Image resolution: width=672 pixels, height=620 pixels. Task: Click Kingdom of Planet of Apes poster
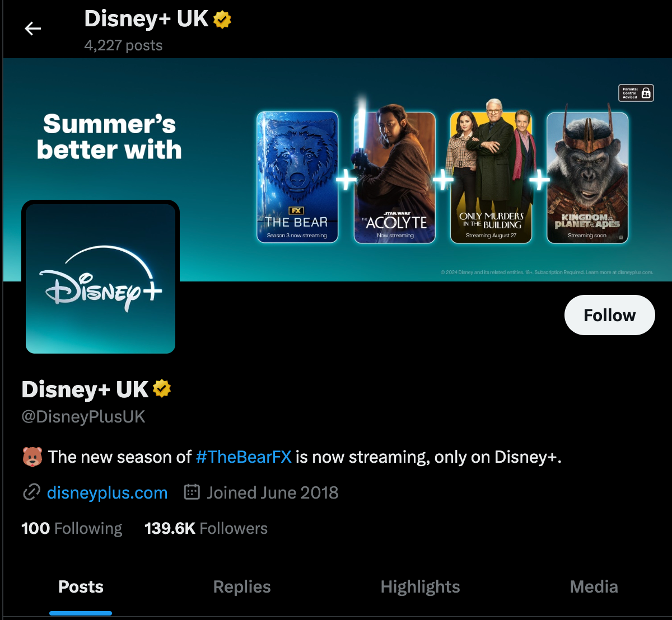coord(587,177)
